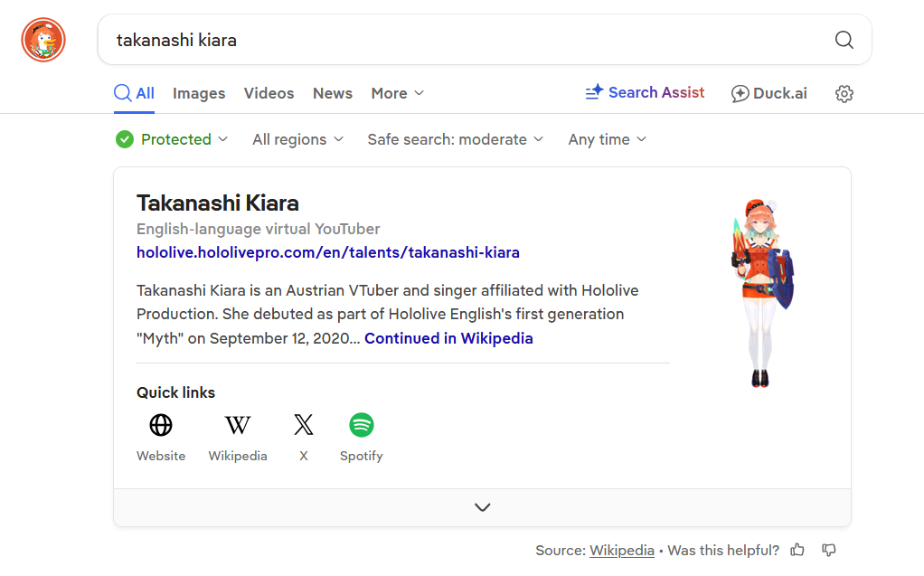Switch to the Images tab

(199, 93)
